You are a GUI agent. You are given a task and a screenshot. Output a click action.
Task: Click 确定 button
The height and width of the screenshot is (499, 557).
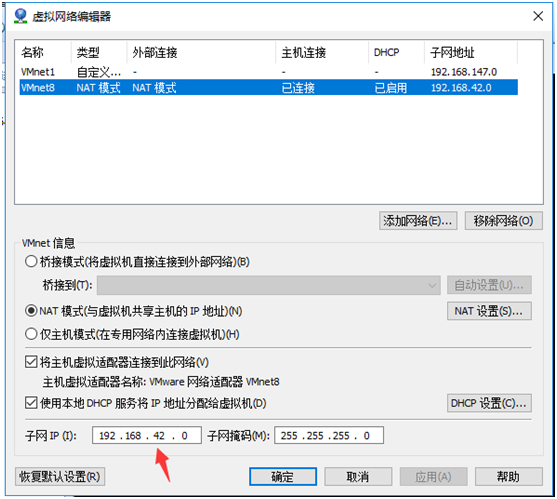(x=283, y=476)
